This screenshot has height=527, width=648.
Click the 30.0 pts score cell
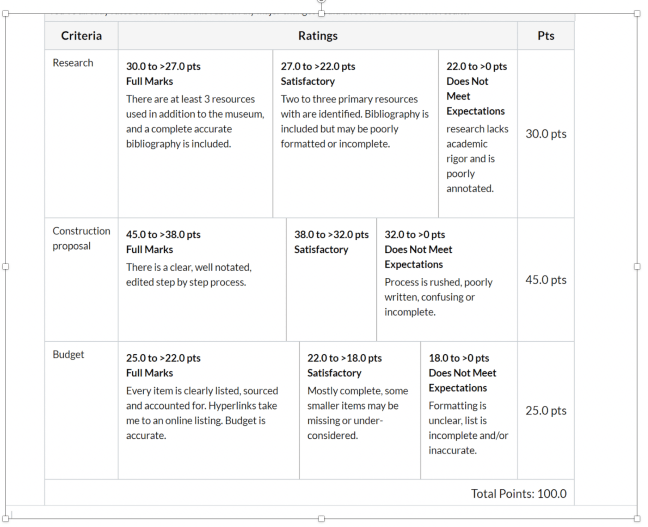(545, 134)
